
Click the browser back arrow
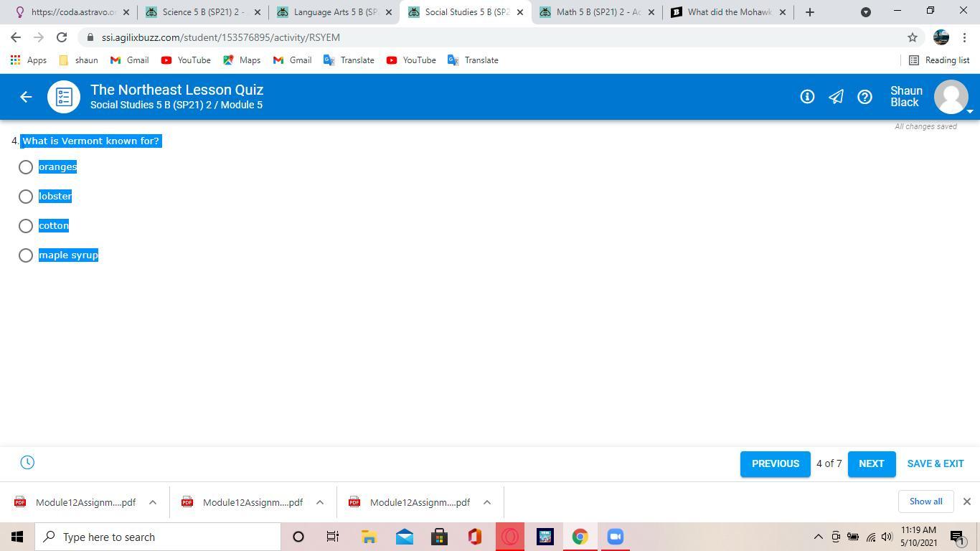tap(16, 37)
